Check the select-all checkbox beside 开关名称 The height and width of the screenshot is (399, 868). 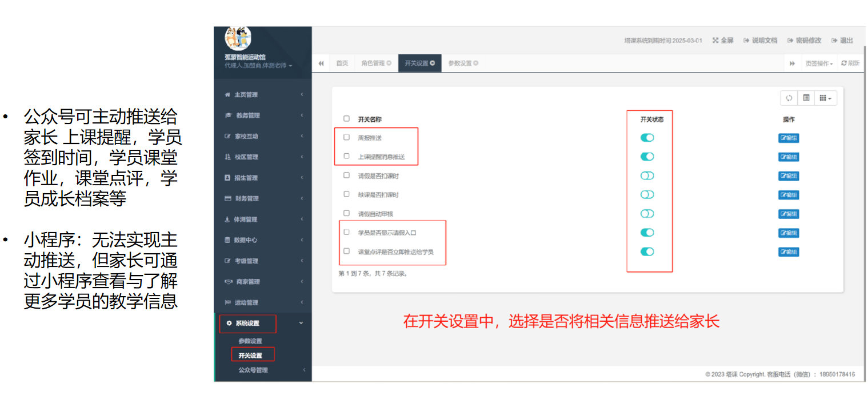click(346, 119)
